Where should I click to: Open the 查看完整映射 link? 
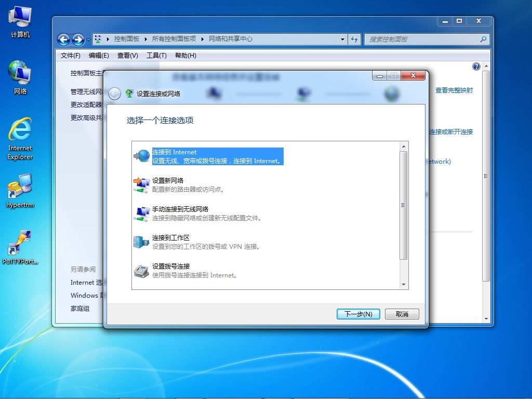tap(454, 90)
